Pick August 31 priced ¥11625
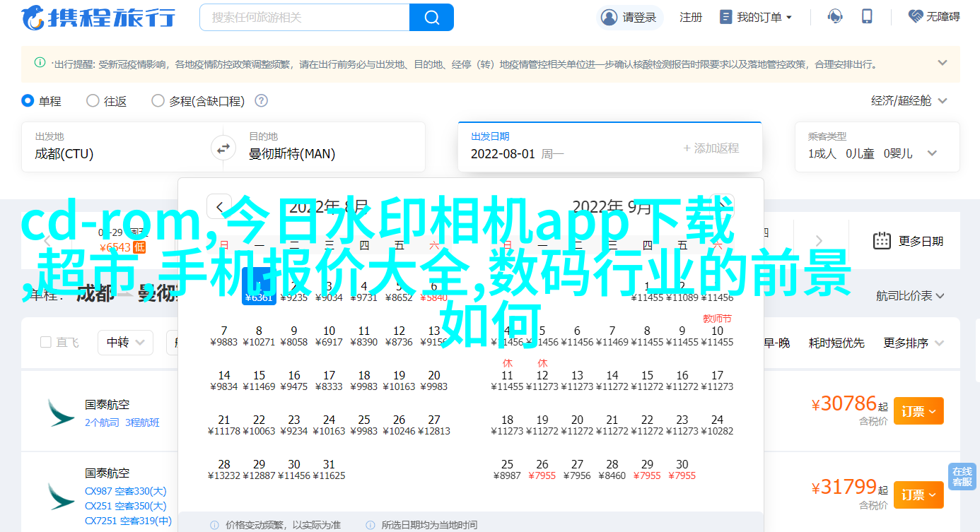This screenshot has width=980, height=532. click(329, 469)
